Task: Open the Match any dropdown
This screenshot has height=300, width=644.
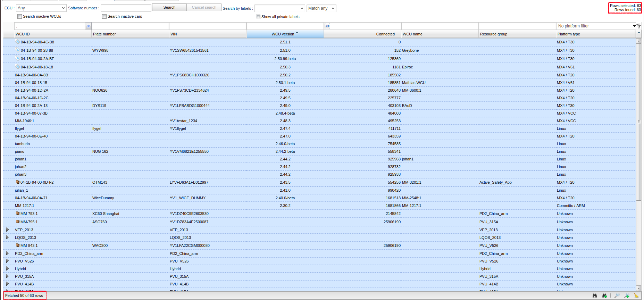Action: coord(321,8)
